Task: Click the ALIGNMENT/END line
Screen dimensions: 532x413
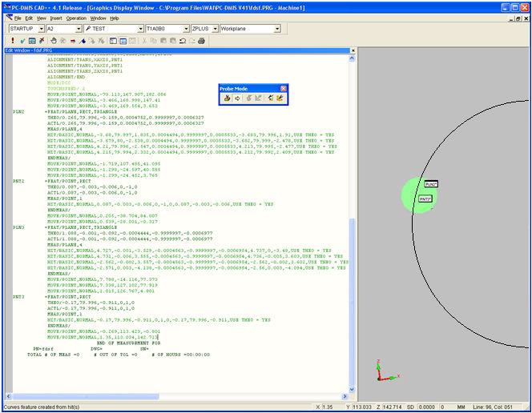Action: pyautogui.click(x=66, y=77)
